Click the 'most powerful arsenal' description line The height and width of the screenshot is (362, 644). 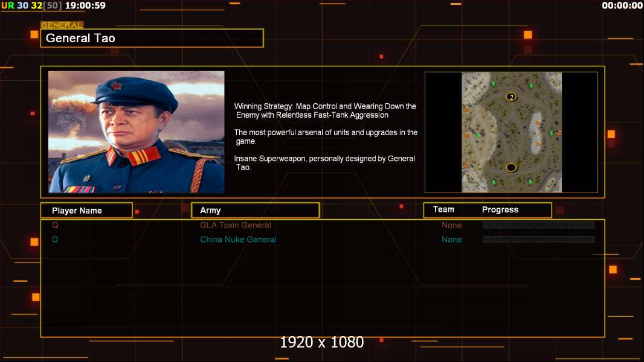326,136
